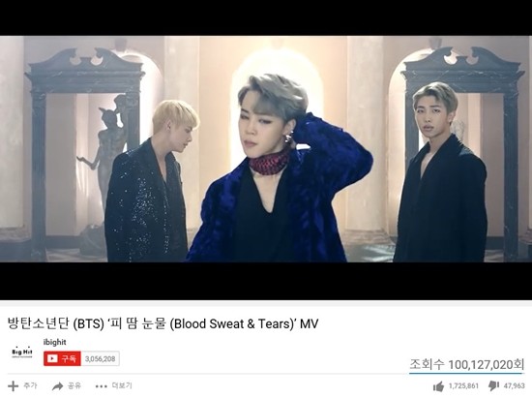Click the thumbs-down dislike icon
This screenshot has width=532, height=399.
click(x=493, y=386)
